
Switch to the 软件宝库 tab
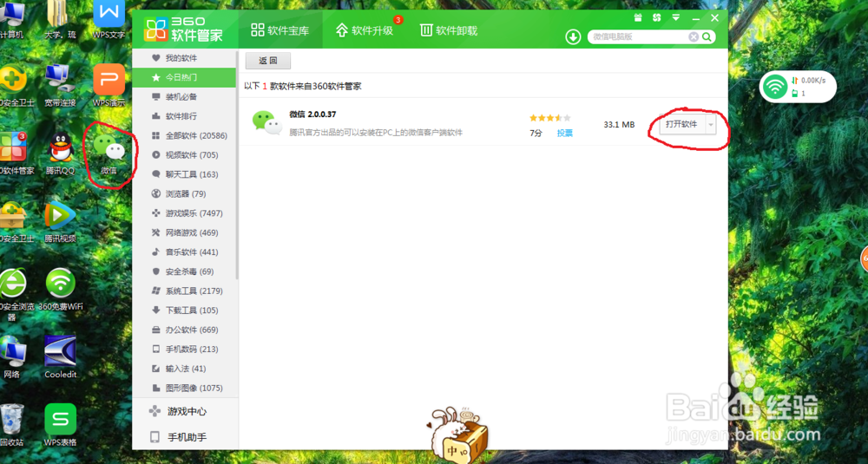coord(280,29)
